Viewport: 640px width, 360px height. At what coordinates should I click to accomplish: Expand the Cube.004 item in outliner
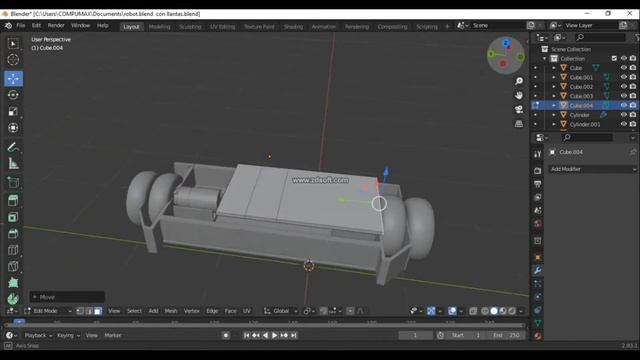554,105
